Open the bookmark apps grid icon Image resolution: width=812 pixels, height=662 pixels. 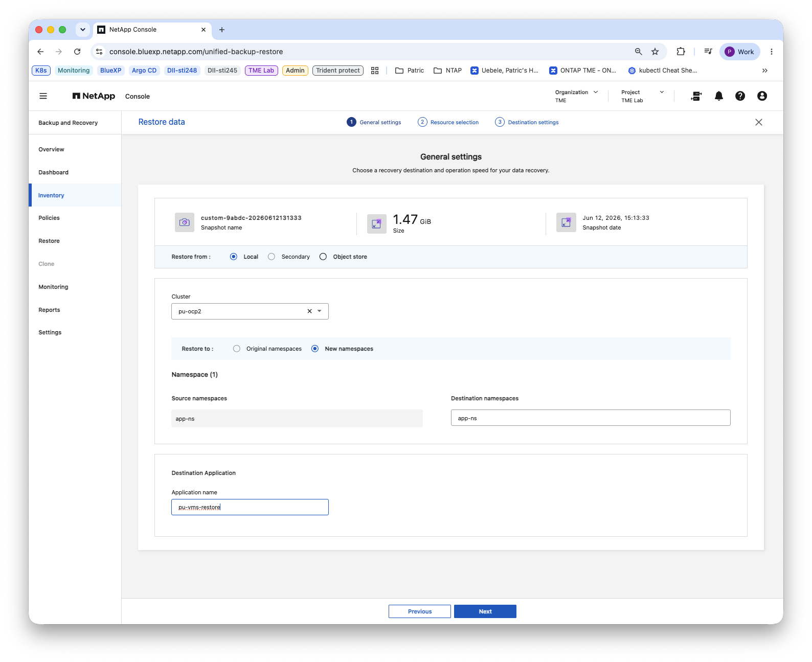(x=375, y=71)
